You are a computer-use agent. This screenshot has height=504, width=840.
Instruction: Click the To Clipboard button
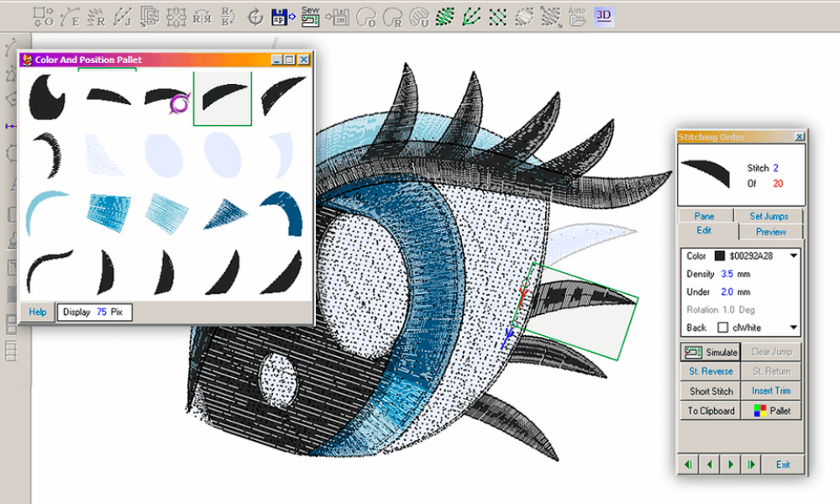pos(711,411)
